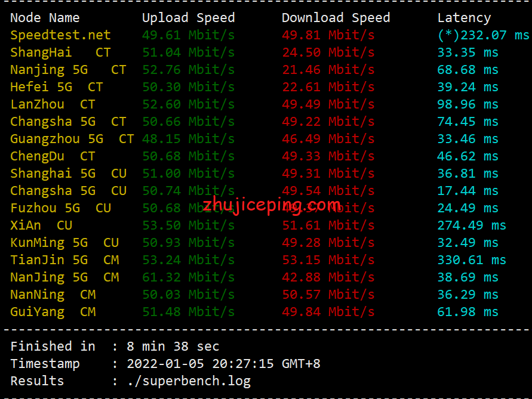The width and height of the screenshot is (532, 399).
Task: Click latency value '274.49 ms'
Action: click(x=472, y=225)
